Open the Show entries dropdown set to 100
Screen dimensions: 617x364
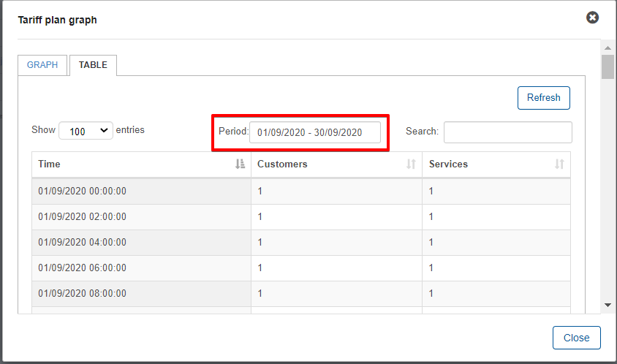click(86, 131)
